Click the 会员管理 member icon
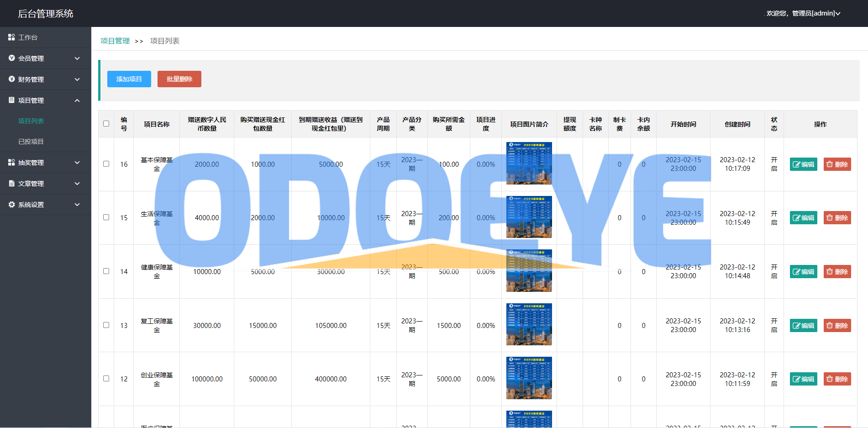The image size is (868, 428). point(11,58)
